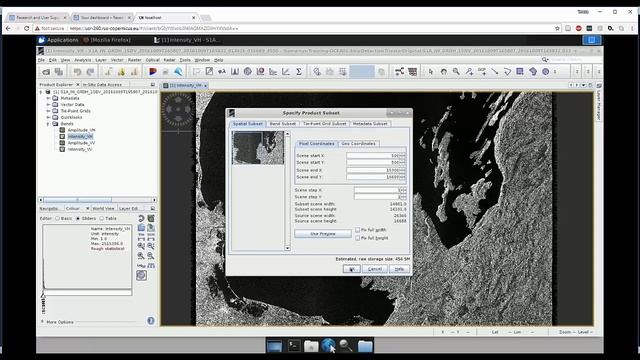Click OK in Specify Product Subset dialog
The height and width of the screenshot is (360, 640).
[351, 269]
